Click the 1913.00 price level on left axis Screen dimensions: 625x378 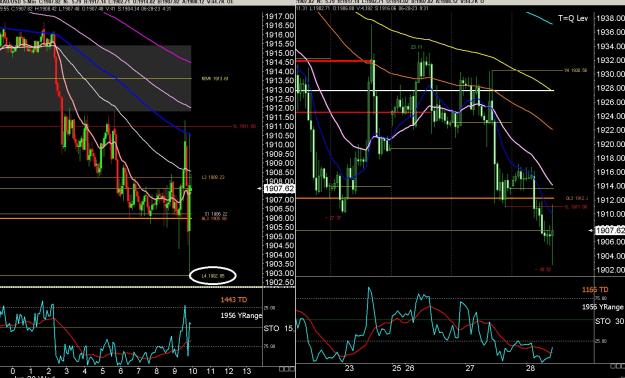click(279, 90)
